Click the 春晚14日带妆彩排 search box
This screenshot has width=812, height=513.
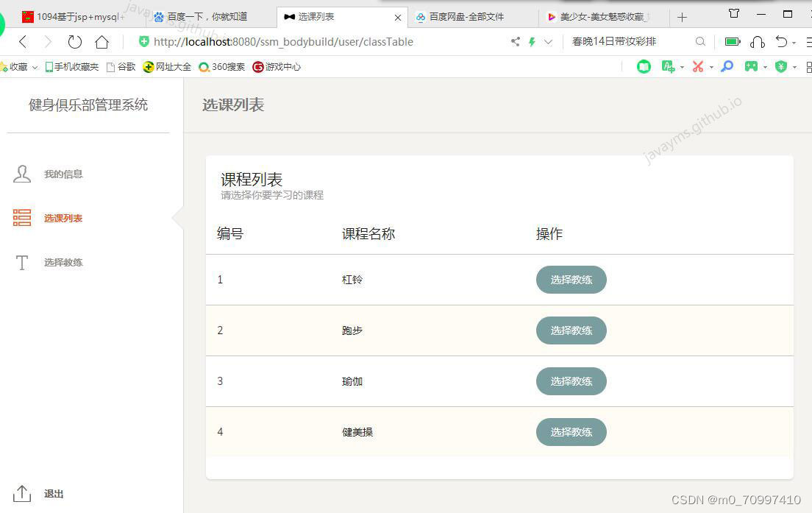614,41
